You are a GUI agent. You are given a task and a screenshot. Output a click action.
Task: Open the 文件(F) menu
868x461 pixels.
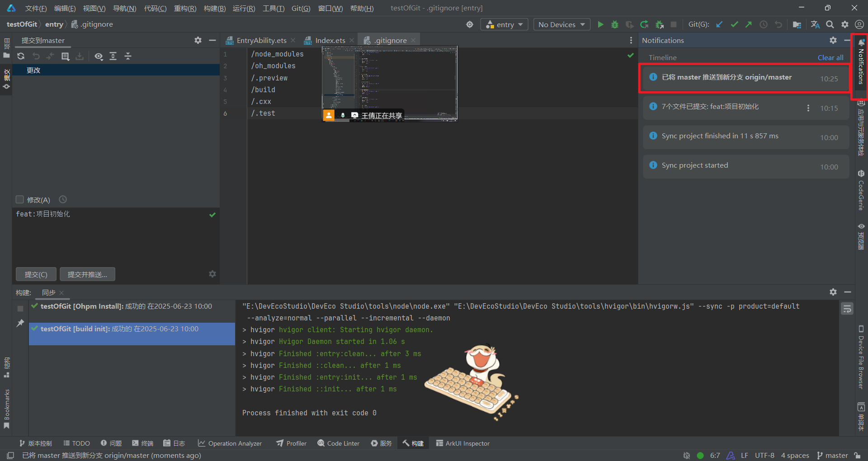click(36, 8)
